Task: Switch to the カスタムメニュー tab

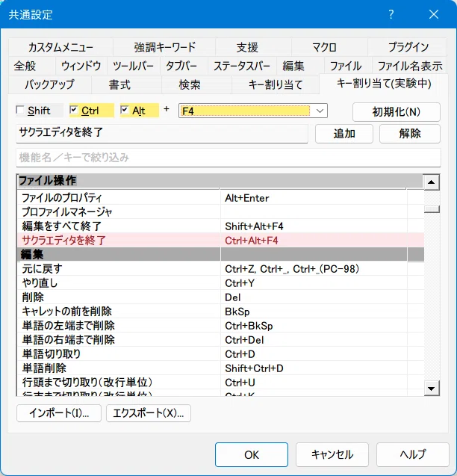Action: click(60, 47)
